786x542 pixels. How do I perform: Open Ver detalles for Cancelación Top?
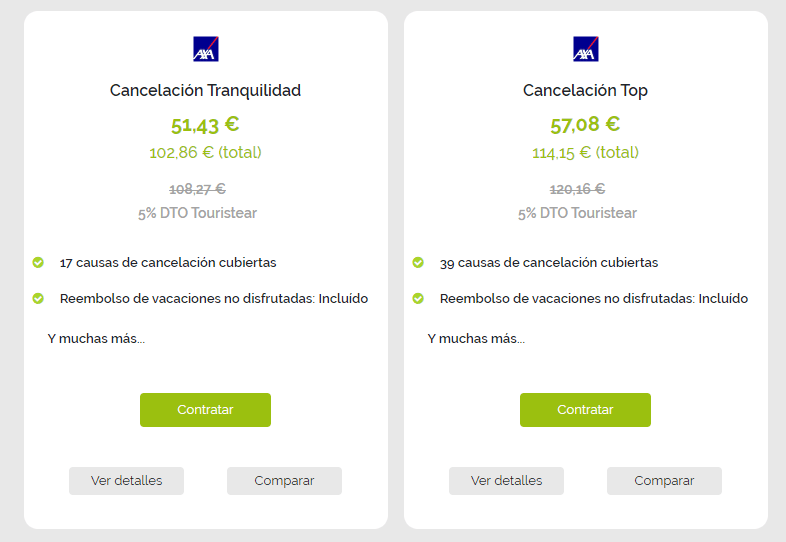click(506, 481)
